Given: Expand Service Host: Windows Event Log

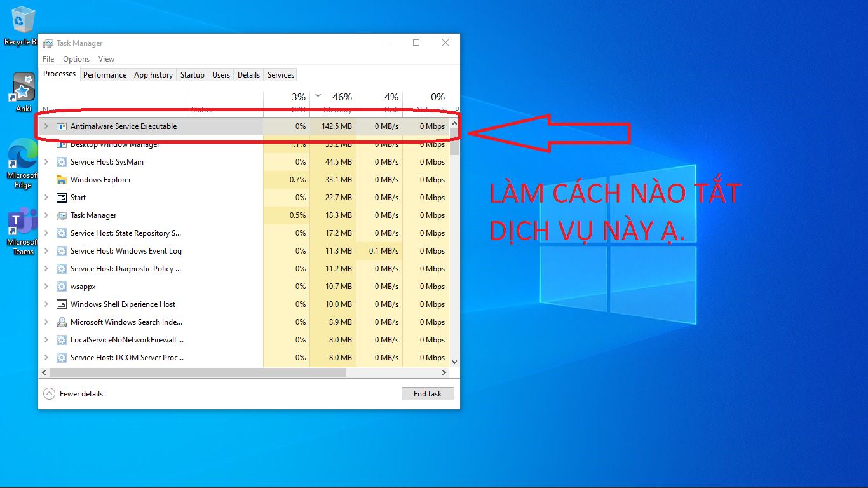Looking at the screenshot, I should click(44, 251).
